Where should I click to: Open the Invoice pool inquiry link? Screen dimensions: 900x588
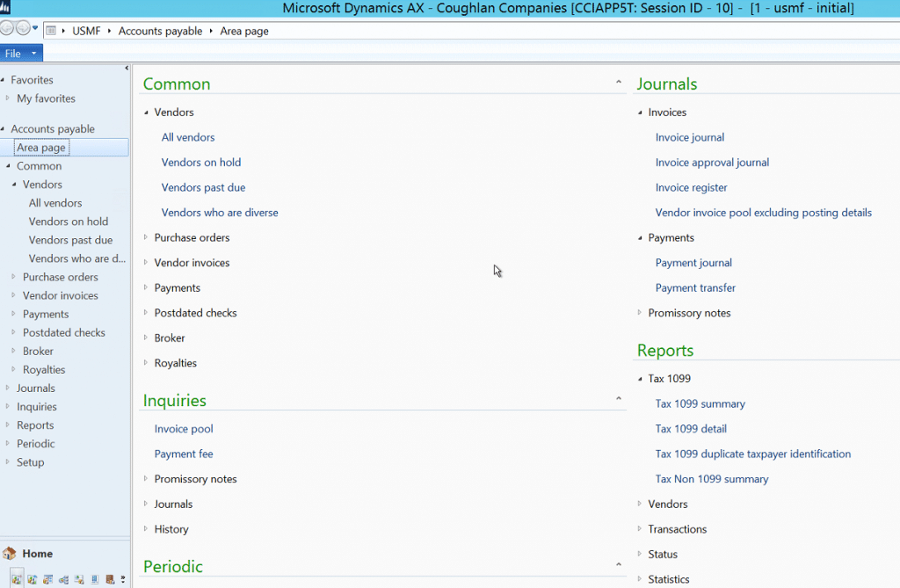184,429
